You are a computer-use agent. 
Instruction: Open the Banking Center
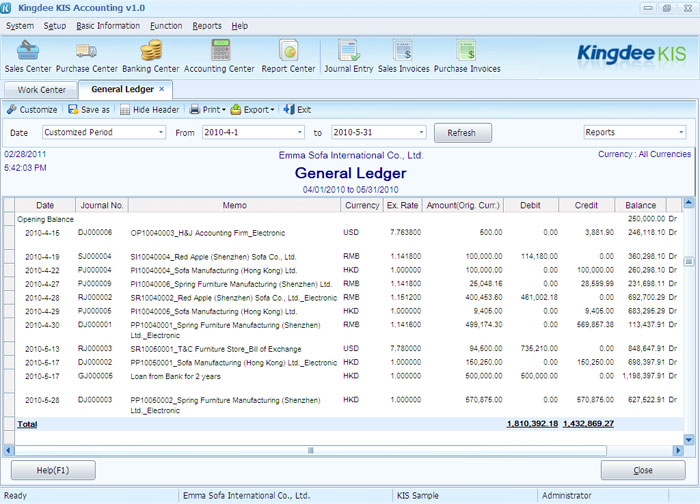[x=151, y=57]
